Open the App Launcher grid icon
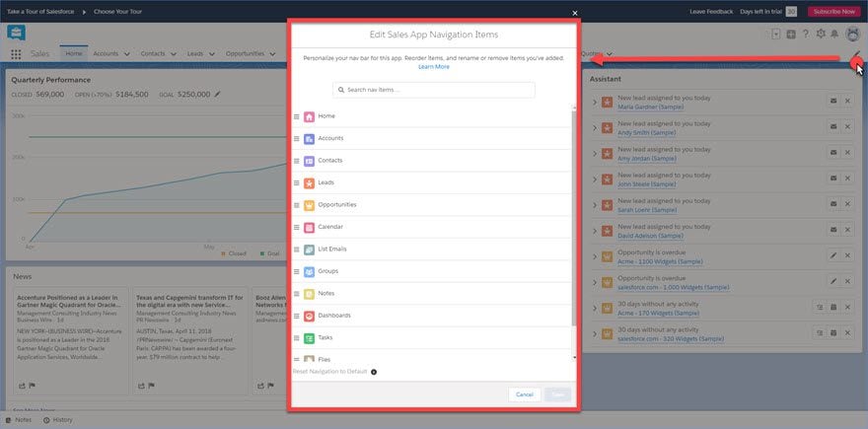The width and height of the screenshot is (868, 429). tap(16, 54)
